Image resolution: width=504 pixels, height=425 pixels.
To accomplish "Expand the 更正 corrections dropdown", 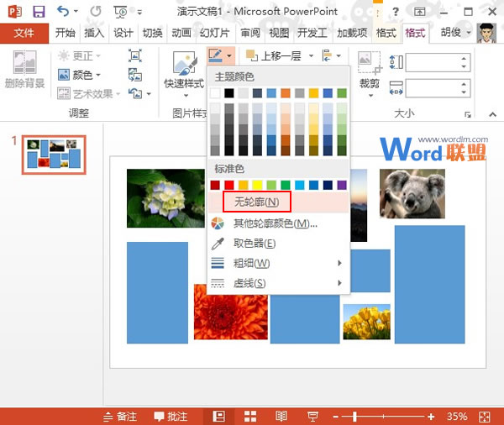I will tap(98, 56).
